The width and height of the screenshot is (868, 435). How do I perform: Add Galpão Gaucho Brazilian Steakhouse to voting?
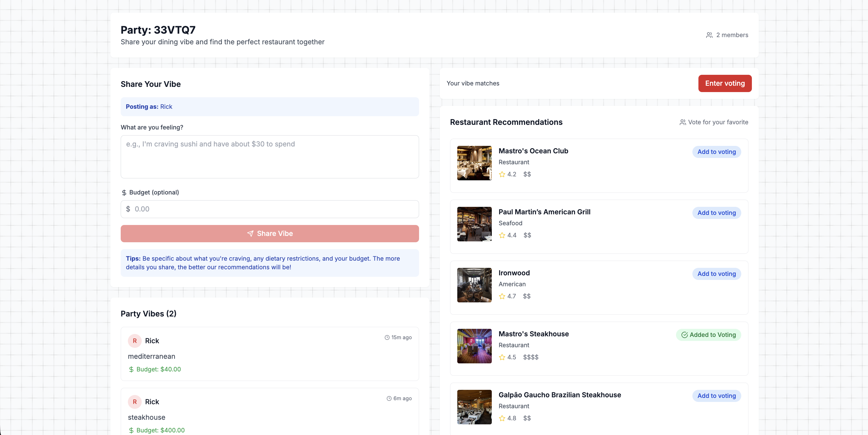pyautogui.click(x=716, y=396)
